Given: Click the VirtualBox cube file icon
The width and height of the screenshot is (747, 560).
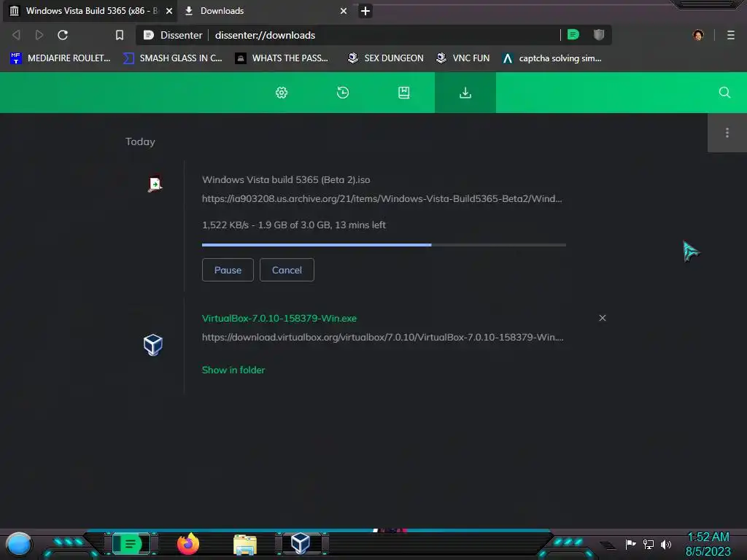Looking at the screenshot, I should [153, 345].
